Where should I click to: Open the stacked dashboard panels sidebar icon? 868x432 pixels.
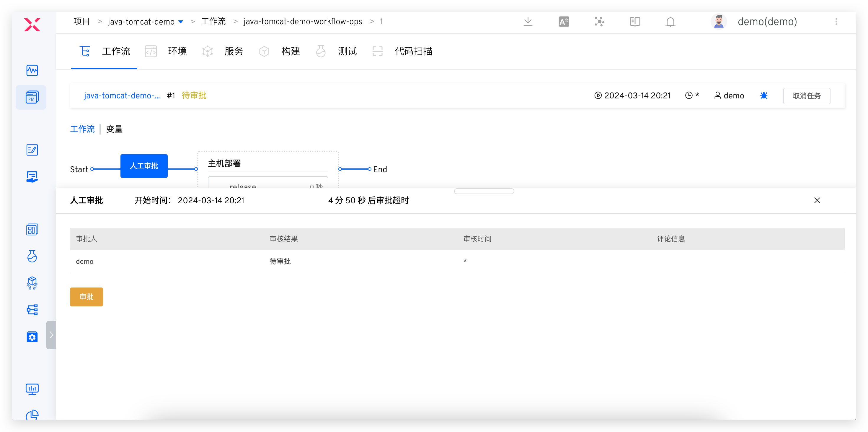pos(32,230)
